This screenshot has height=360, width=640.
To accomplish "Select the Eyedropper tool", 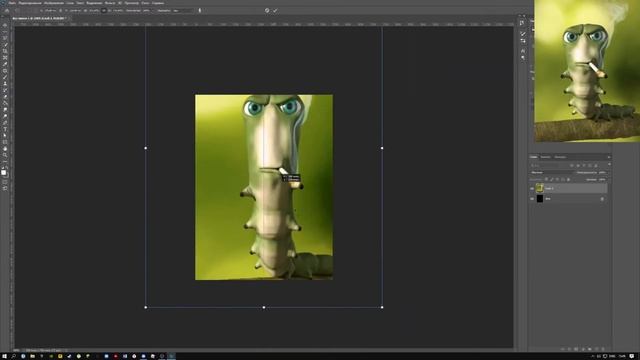I will 5,64.
